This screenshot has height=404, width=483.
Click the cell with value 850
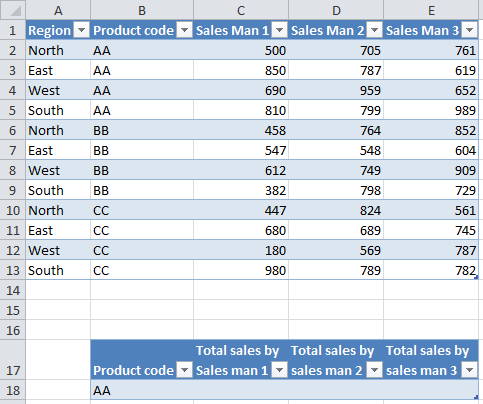point(241,70)
